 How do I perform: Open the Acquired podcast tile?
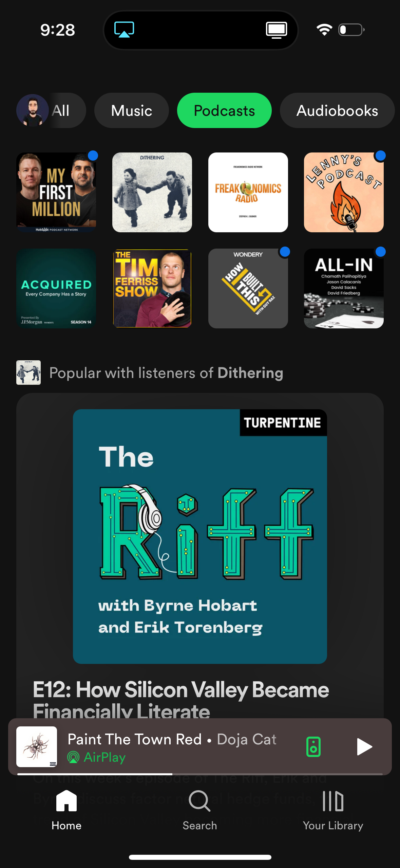(x=56, y=288)
